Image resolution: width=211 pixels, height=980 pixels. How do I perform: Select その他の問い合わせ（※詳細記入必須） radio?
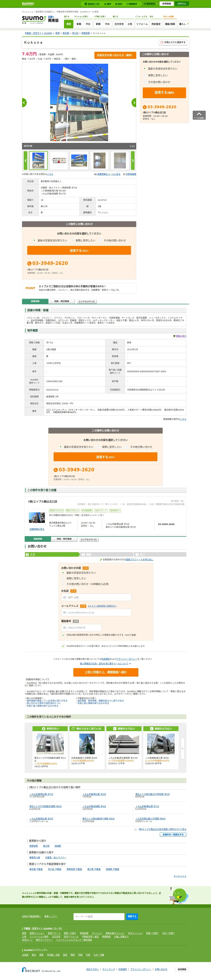pos(63,584)
